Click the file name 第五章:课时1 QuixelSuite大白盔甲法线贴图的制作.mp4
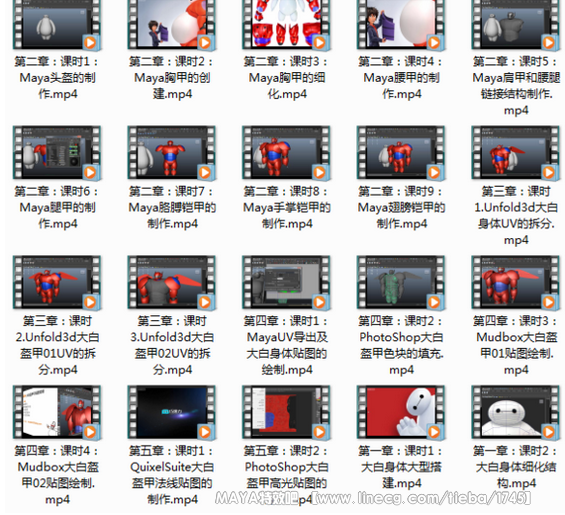 (x=172, y=475)
